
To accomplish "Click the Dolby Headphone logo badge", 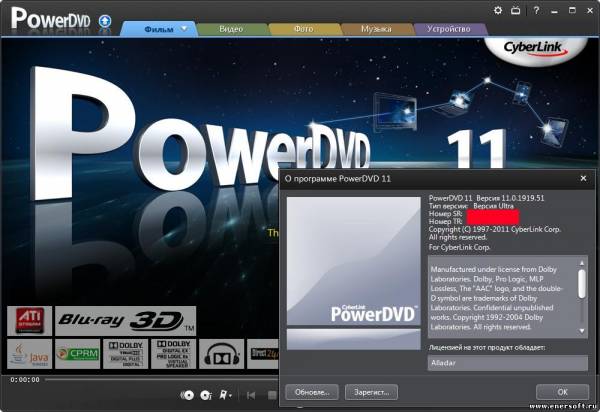I will coord(222,354).
